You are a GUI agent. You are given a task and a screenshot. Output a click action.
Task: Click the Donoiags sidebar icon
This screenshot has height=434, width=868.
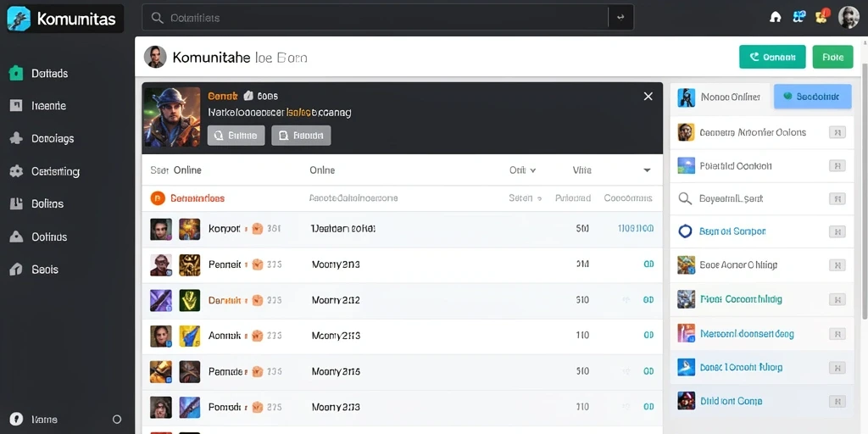point(16,138)
